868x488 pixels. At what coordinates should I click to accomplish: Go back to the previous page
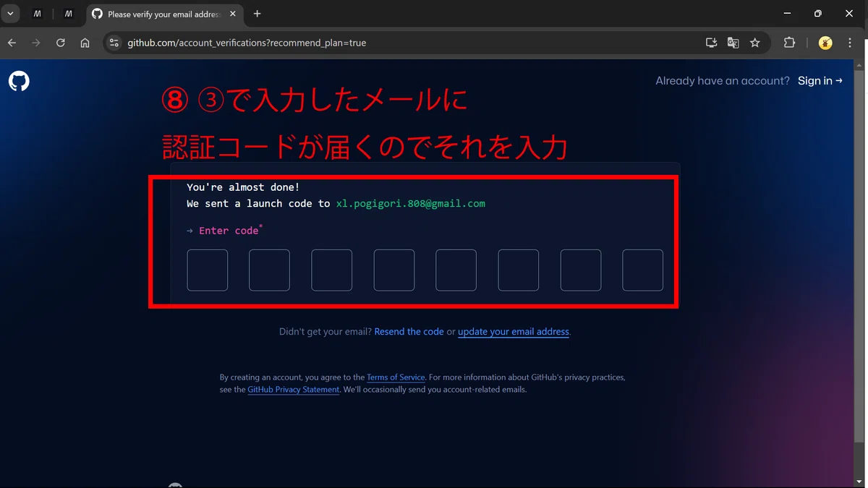12,43
